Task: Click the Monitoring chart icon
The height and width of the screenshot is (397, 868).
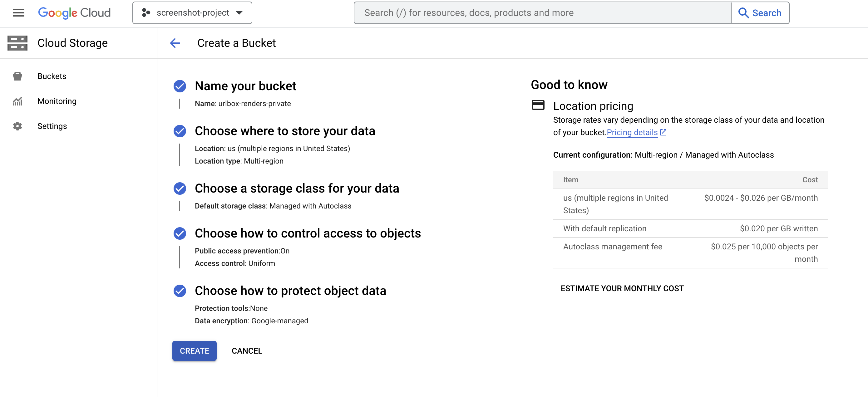Action: (17, 101)
